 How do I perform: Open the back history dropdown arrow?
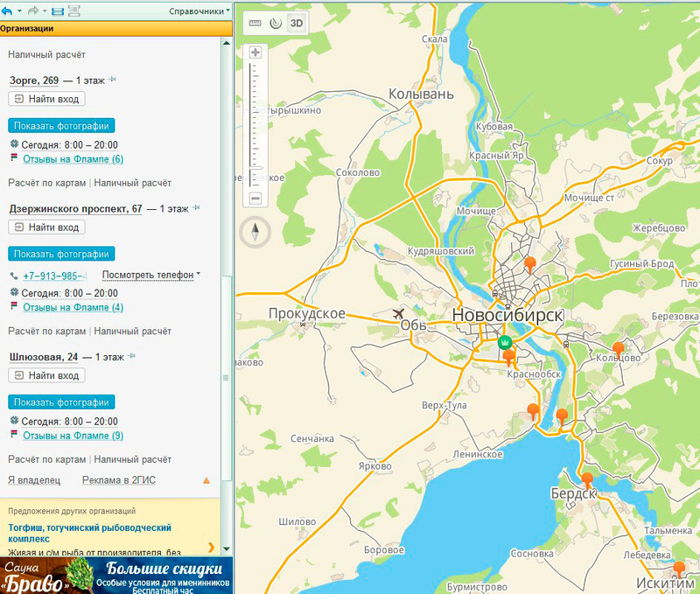click(18, 10)
